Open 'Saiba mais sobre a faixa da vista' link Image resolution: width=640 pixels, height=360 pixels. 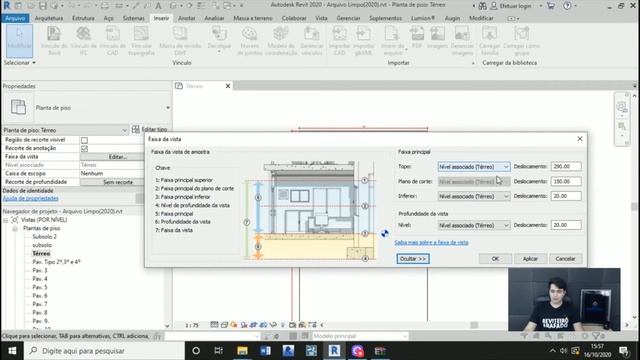pyautogui.click(x=431, y=242)
